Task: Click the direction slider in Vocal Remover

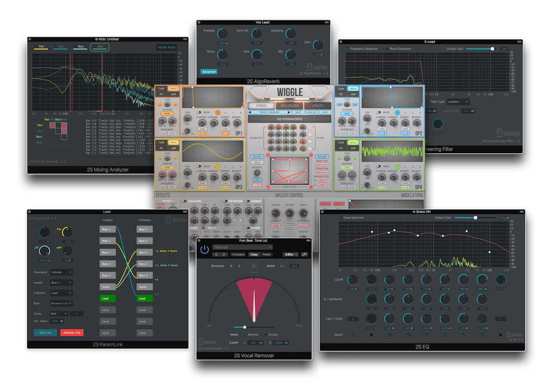Action: (x=254, y=327)
